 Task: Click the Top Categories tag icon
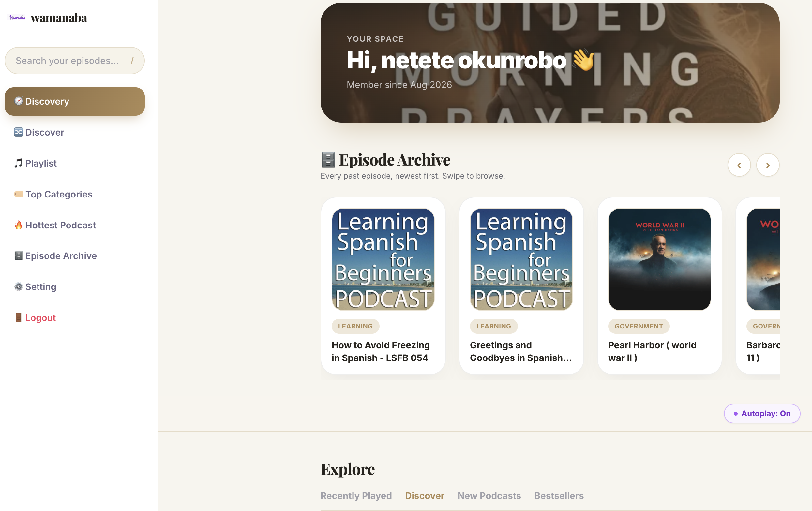coord(19,194)
